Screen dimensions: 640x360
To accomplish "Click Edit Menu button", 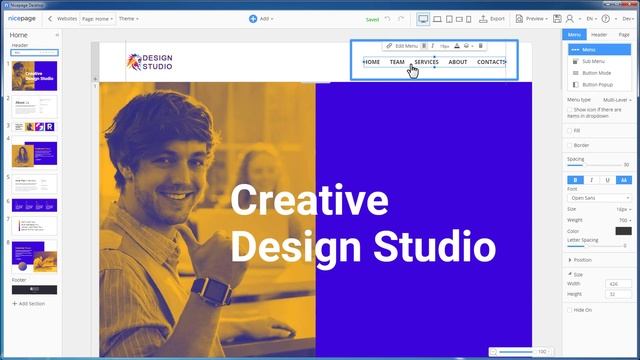I will (406, 46).
